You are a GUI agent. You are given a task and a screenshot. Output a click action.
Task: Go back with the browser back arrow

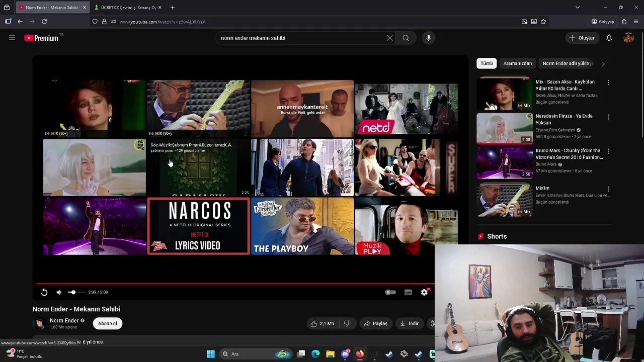click(x=20, y=22)
